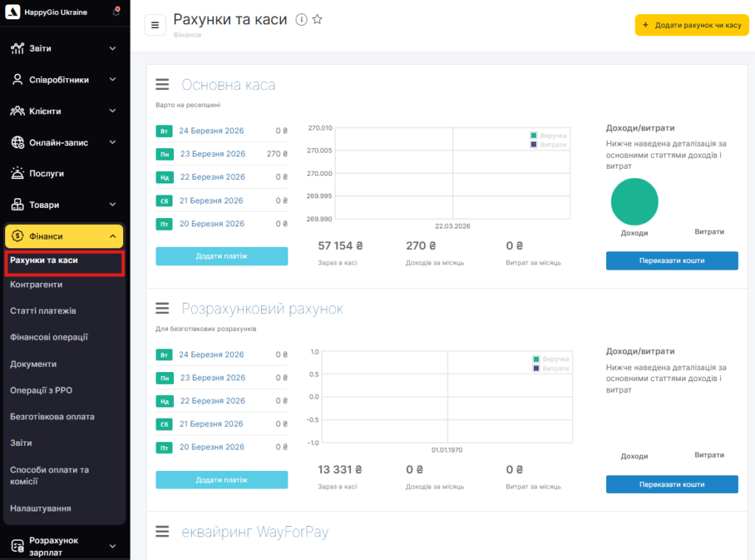Image resolution: width=755 pixels, height=560 pixels.
Task: Toggle sidebar with the hamburger menu button
Action: 155,24
